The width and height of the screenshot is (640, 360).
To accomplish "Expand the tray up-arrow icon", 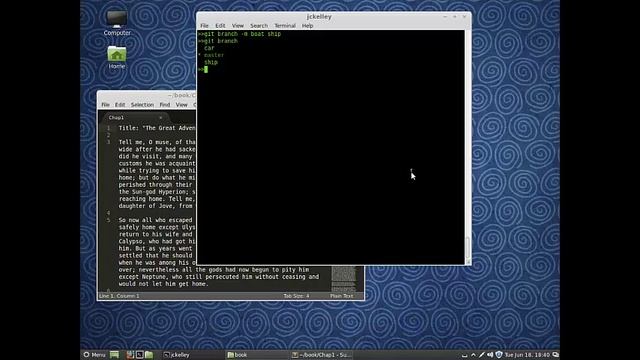I will (x=473, y=355).
